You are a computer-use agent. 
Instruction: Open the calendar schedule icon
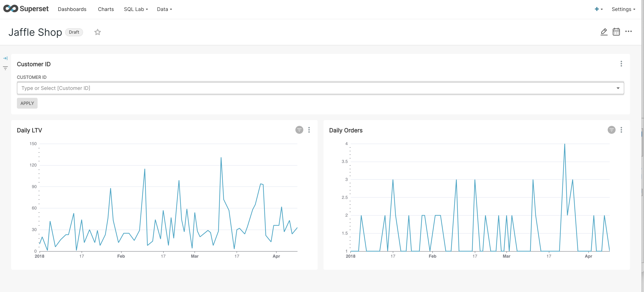(616, 32)
